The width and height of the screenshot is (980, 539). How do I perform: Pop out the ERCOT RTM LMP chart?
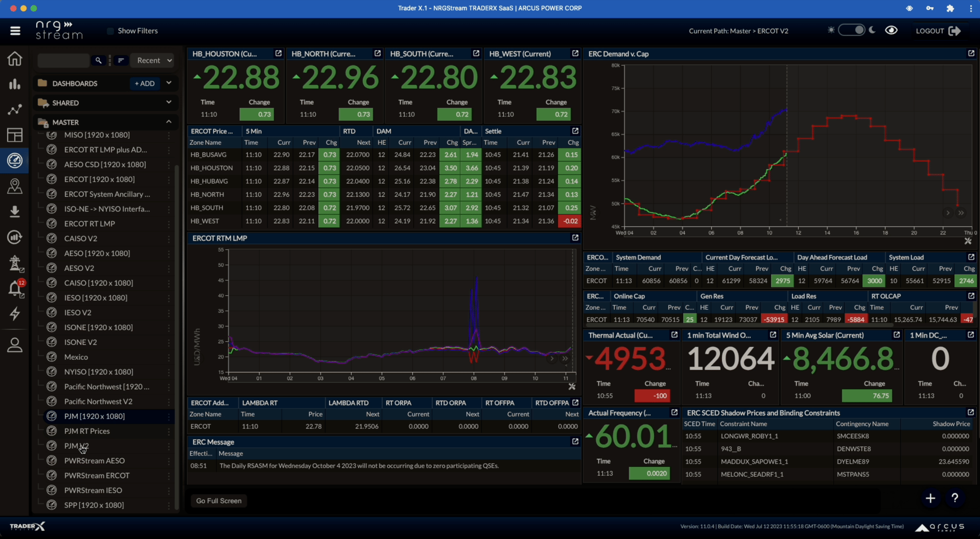(x=575, y=237)
